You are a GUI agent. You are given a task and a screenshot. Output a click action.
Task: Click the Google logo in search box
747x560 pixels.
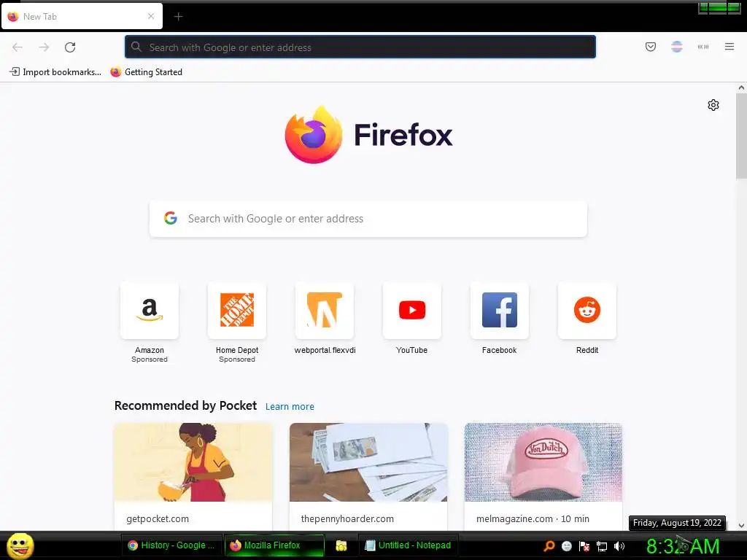pyautogui.click(x=171, y=218)
